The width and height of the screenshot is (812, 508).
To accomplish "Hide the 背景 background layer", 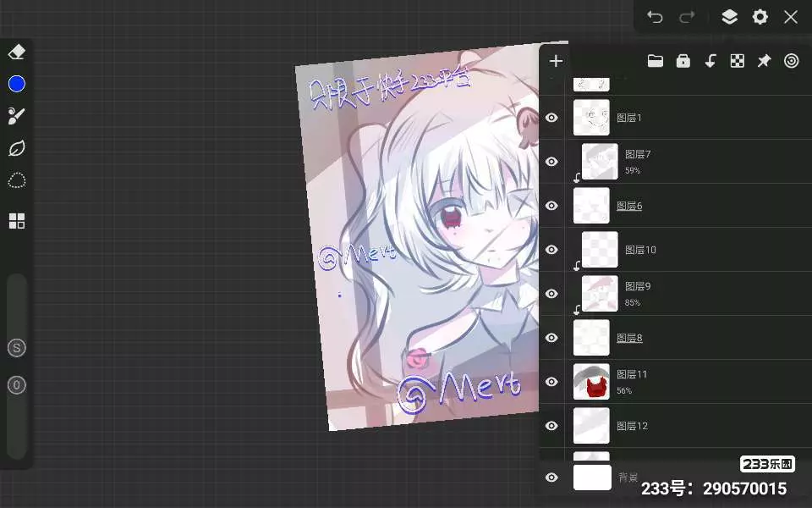I will click(x=551, y=478).
